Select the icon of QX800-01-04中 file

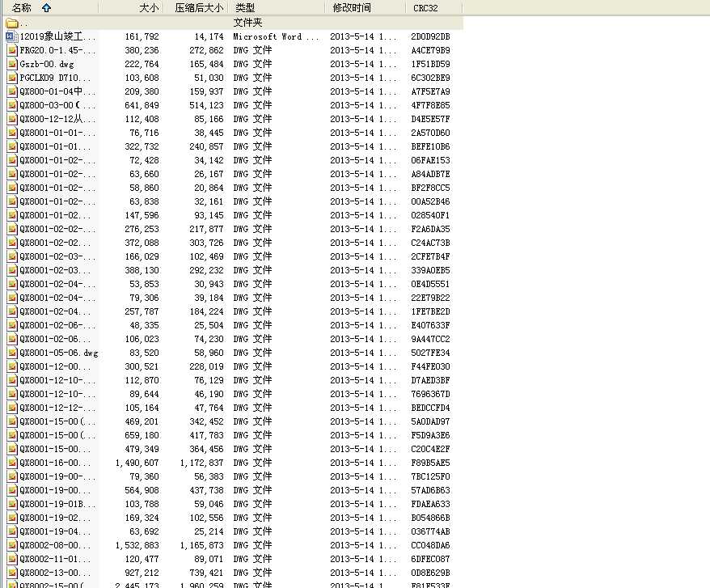(13, 91)
